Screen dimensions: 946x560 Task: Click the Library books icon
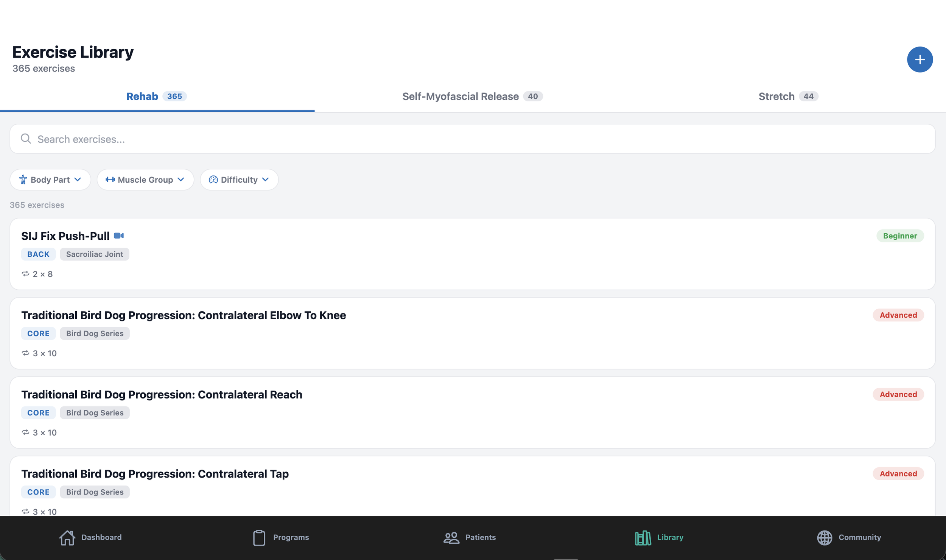(643, 537)
